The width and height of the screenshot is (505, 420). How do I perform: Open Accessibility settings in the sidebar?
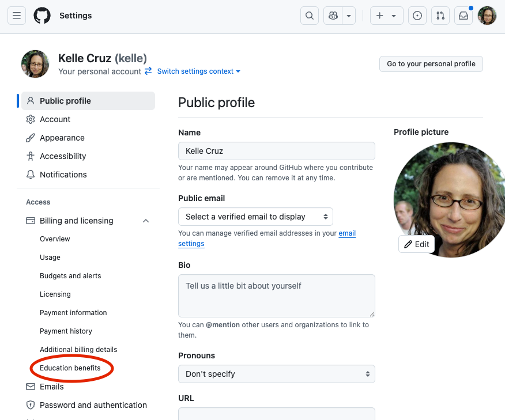coord(88,156)
